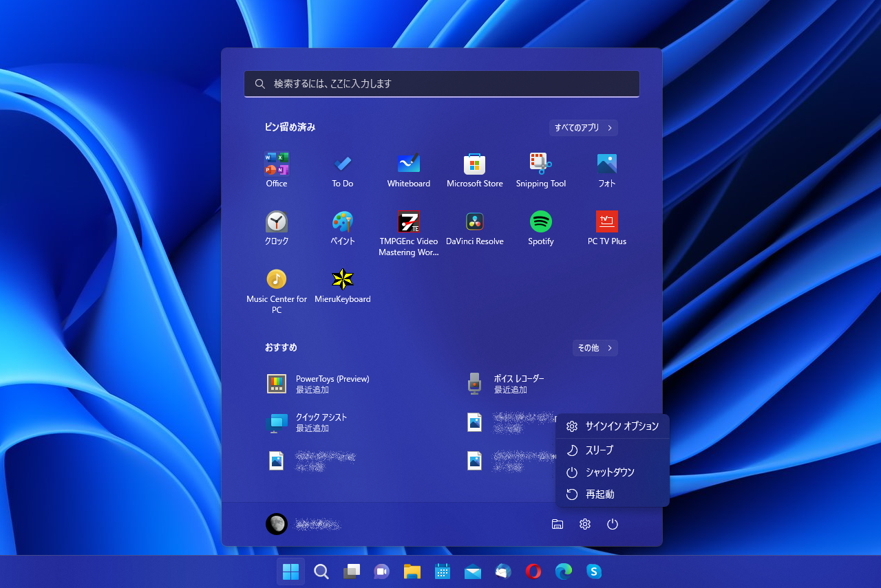Click the search input field
This screenshot has height=588, width=881.
442,84
